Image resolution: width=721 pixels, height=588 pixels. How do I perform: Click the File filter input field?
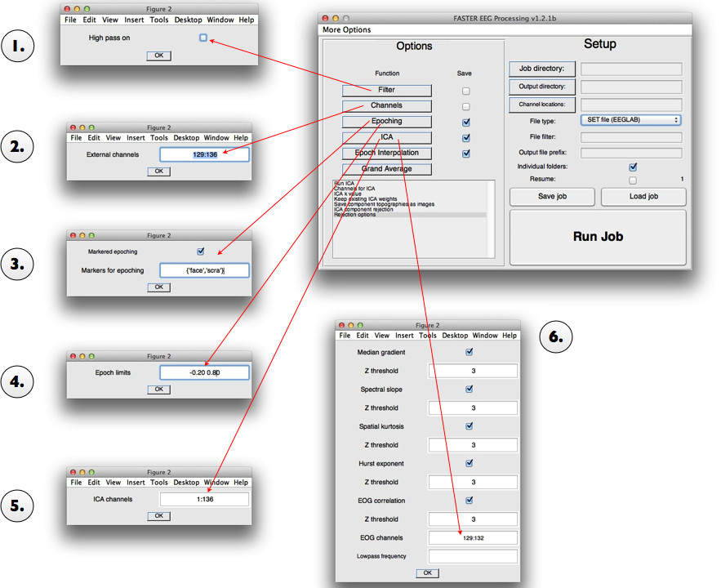click(631, 137)
